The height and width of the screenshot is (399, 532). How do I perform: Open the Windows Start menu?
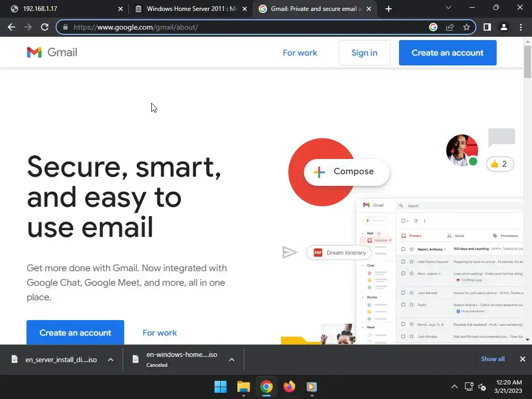220,387
